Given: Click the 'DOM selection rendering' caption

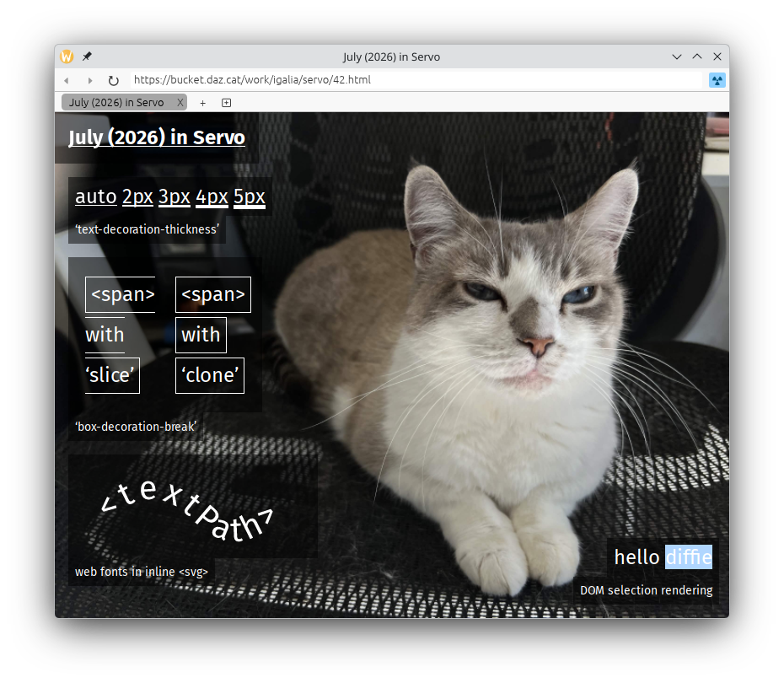Looking at the screenshot, I should (646, 590).
